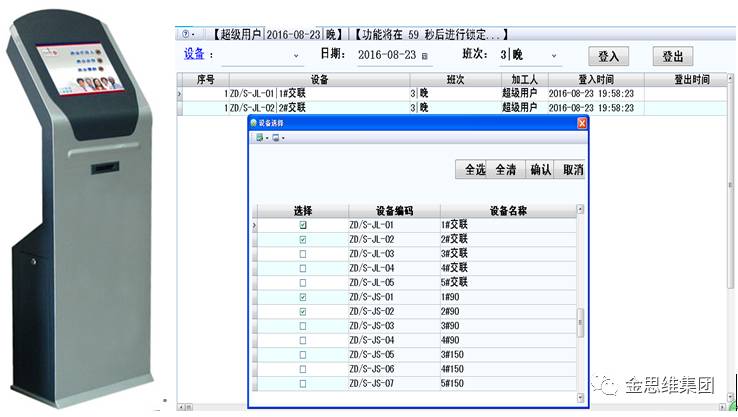Click the 设备选择 dialog title icon
Image resolution: width=738 pixels, height=417 pixels.
point(253,122)
